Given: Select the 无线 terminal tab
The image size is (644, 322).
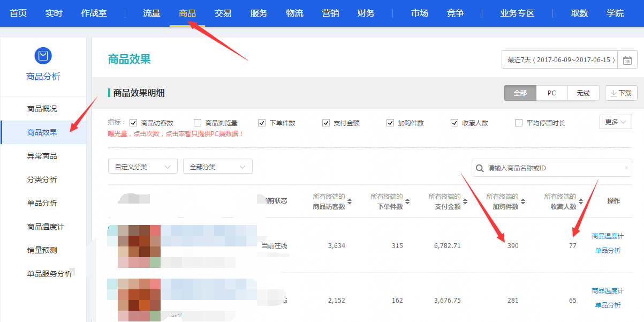Looking at the screenshot, I should (x=583, y=93).
